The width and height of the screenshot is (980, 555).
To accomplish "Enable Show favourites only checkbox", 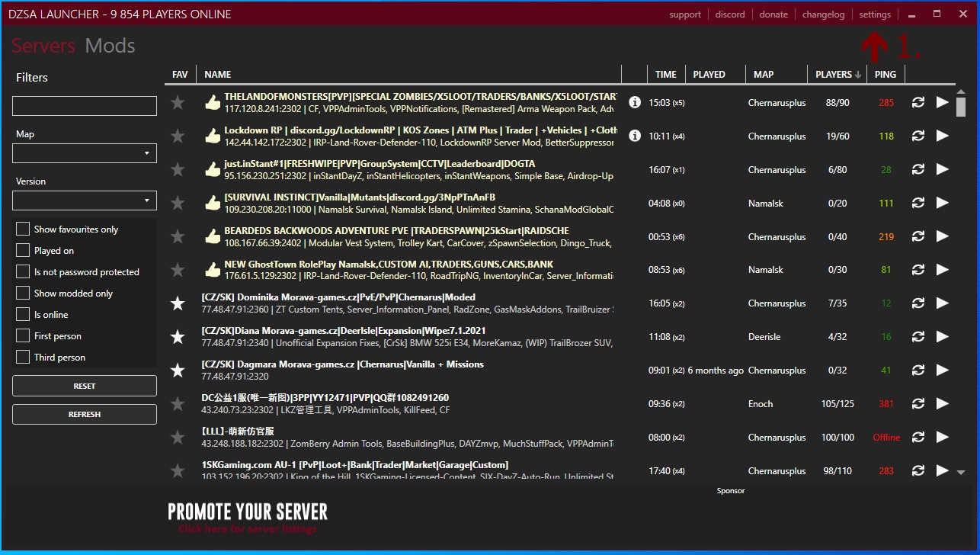I will click(x=23, y=229).
